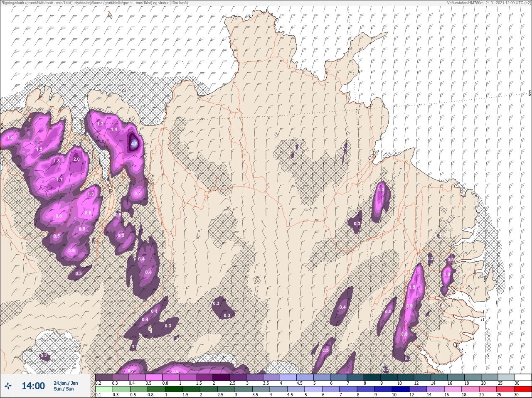Select snow scale swatch between 0.2 and 0.3
Screen dimensions: 532x398
tap(104, 377)
